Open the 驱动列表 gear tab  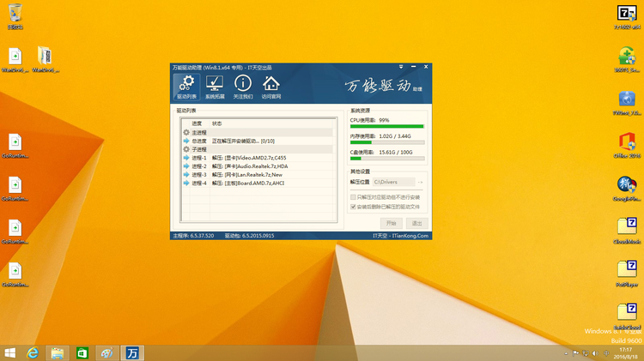click(x=186, y=87)
